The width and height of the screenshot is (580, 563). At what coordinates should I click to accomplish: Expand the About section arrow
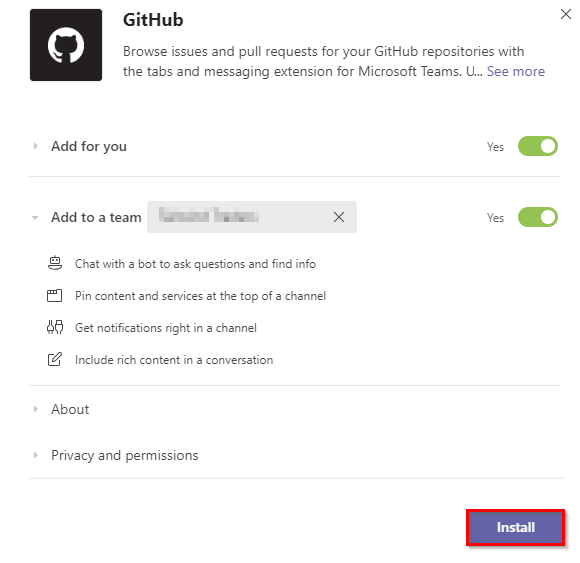click(36, 409)
